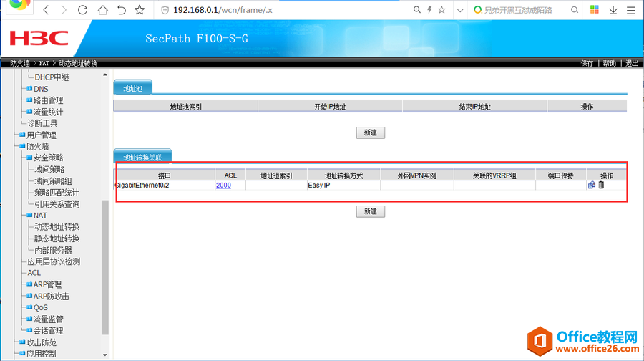Bookmark page with the star icon
This screenshot has width=644, height=361.
tap(140, 10)
